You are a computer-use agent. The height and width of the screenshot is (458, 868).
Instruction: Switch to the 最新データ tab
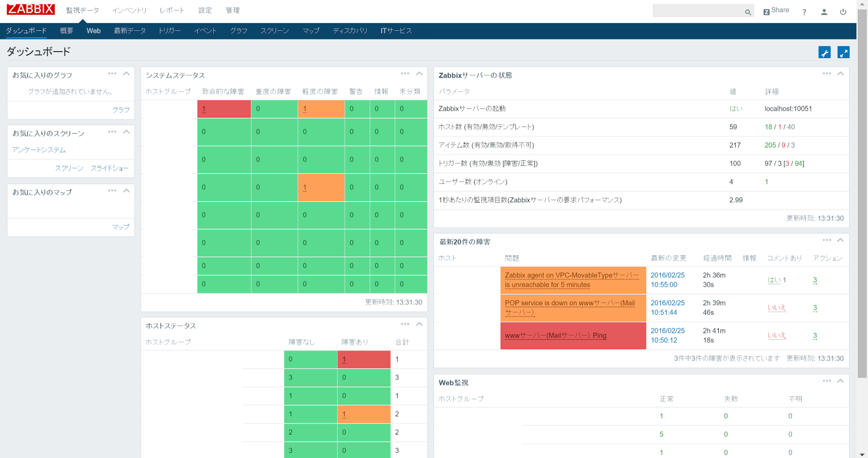coord(130,31)
